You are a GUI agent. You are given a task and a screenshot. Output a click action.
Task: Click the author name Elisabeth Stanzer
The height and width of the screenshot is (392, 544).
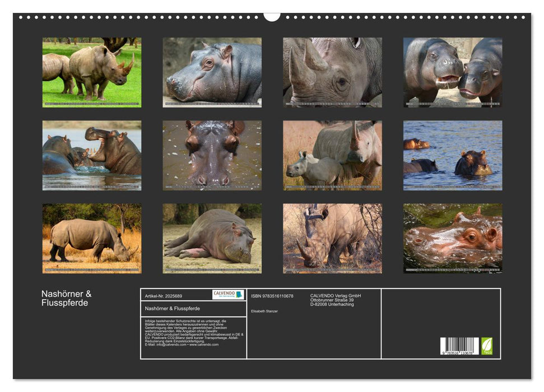(x=264, y=310)
